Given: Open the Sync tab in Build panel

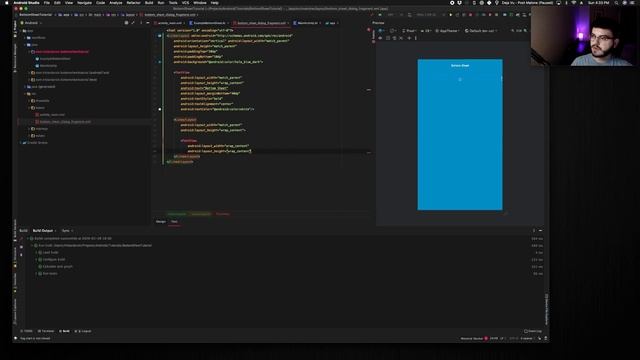Looking at the screenshot, I should pyautogui.click(x=66, y=231).
